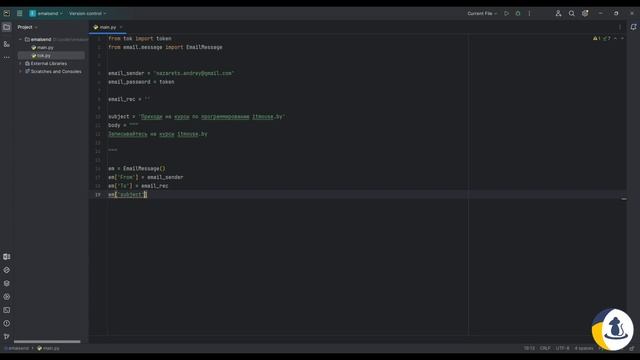
Task: Click the cursor line:column position indicator
Action: 529,348
